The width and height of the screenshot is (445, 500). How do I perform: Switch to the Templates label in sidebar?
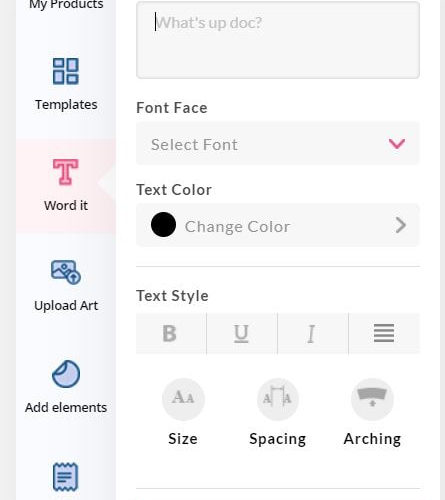click(x=66, y=105)
